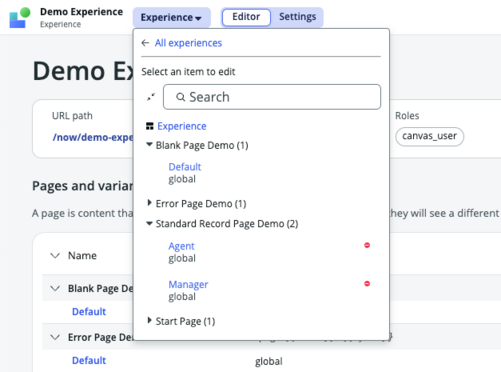Collapse the Blank Page De row chevron in table
This screenshot has height=372, width=501.
click(55, 288)
